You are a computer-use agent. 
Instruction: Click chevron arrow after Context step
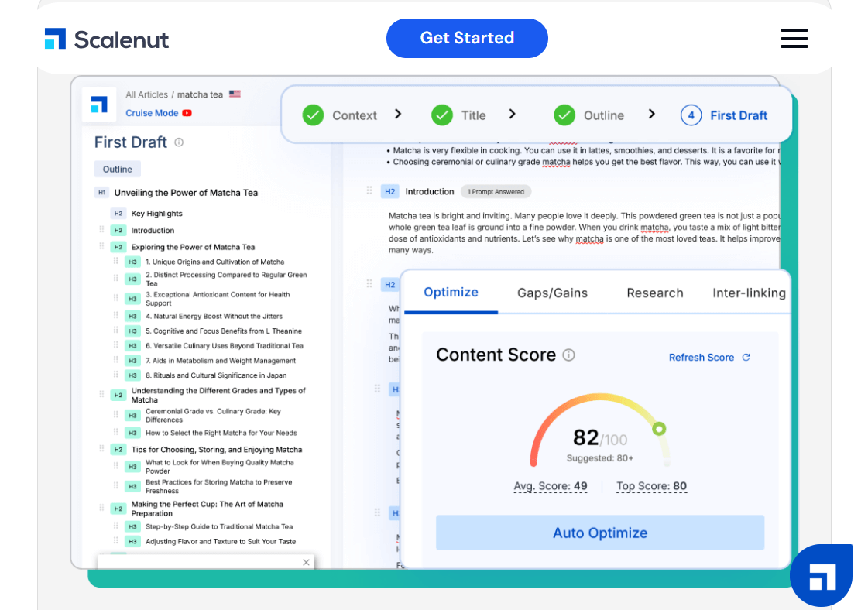[x=398, y=114]
